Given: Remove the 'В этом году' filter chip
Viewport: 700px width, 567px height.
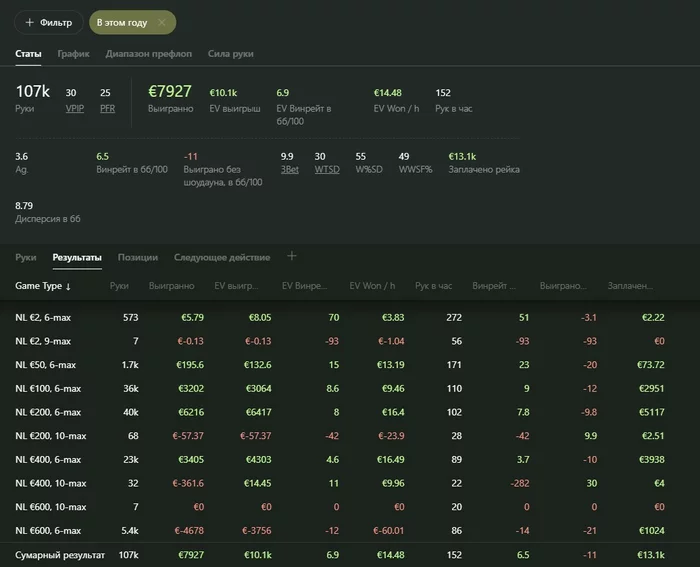Looking at the screenshot, I should click(x=162, y=22).
